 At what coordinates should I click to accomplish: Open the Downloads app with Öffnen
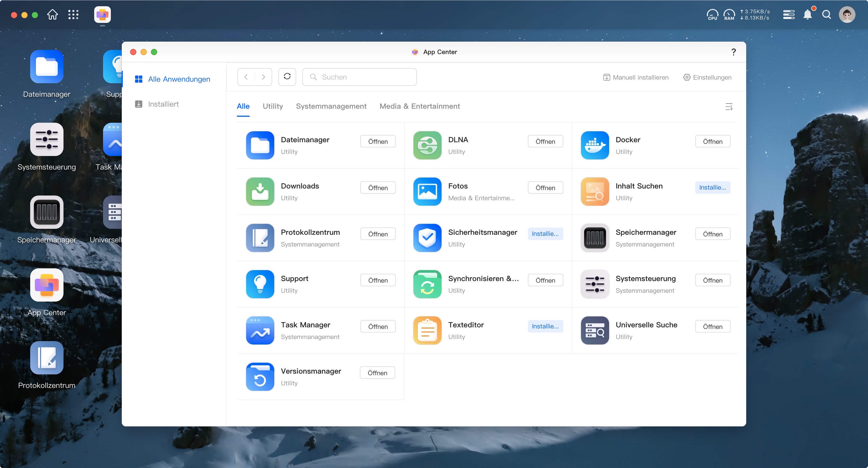click(378, 187)
